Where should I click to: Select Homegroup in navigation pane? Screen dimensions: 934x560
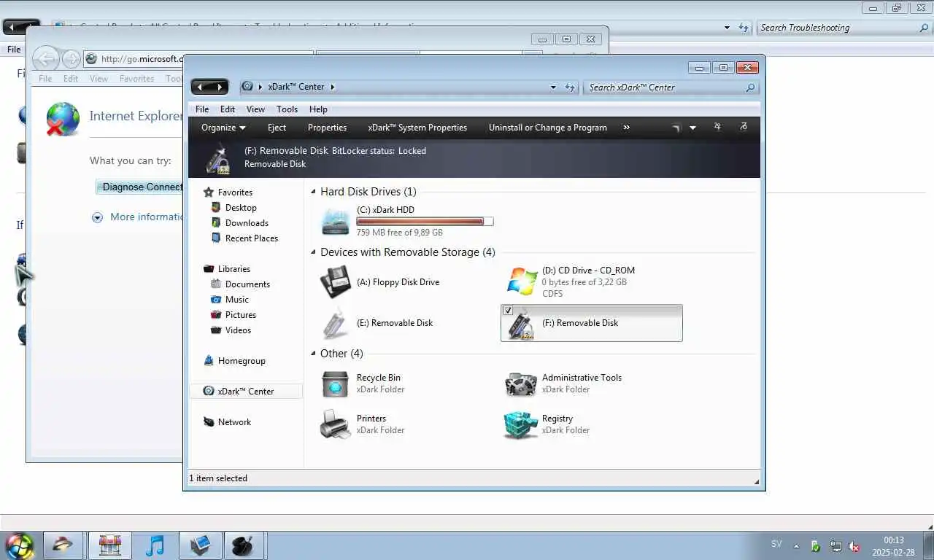click(242, 361)
